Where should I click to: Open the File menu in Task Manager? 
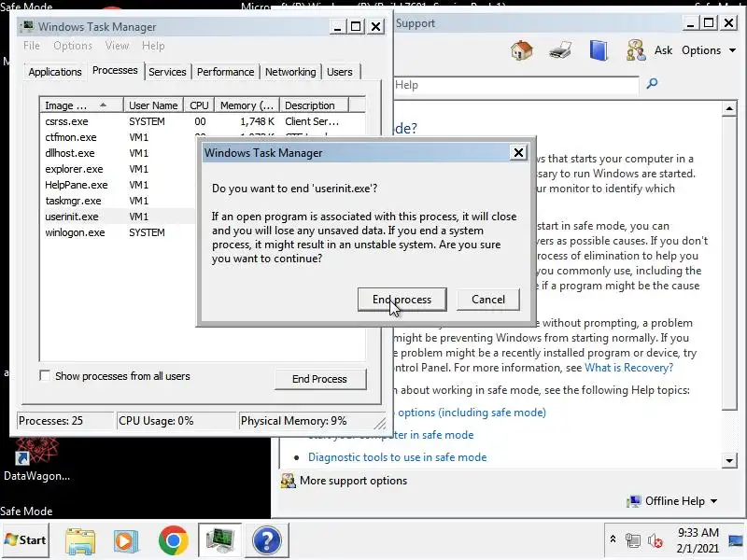(32, 46)
